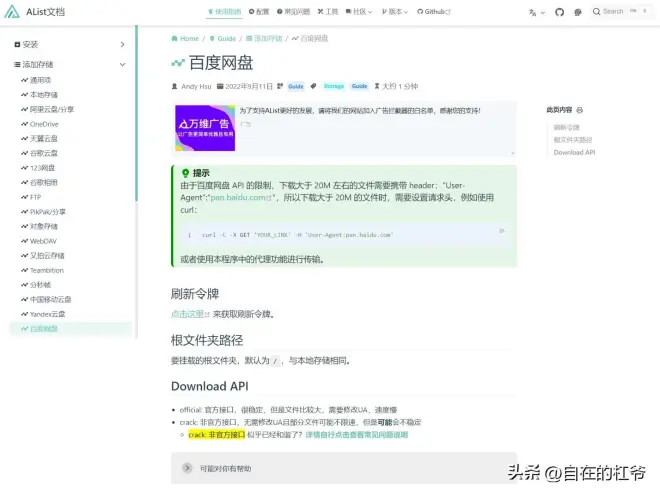Image resolution: width=660 pixels, height=495 pixels.
Task: Open the pan.baidu.com link in the tip
Action: tap(241, 197)
